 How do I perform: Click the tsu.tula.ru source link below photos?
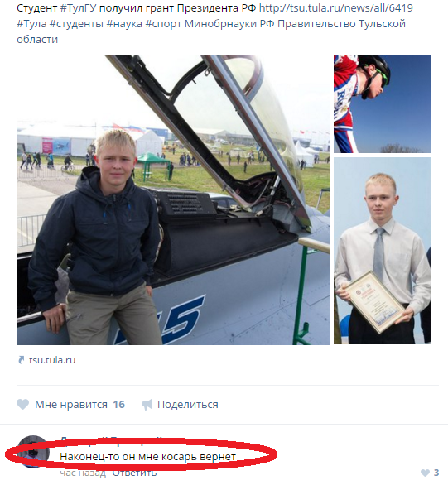(x=52, y=360)
